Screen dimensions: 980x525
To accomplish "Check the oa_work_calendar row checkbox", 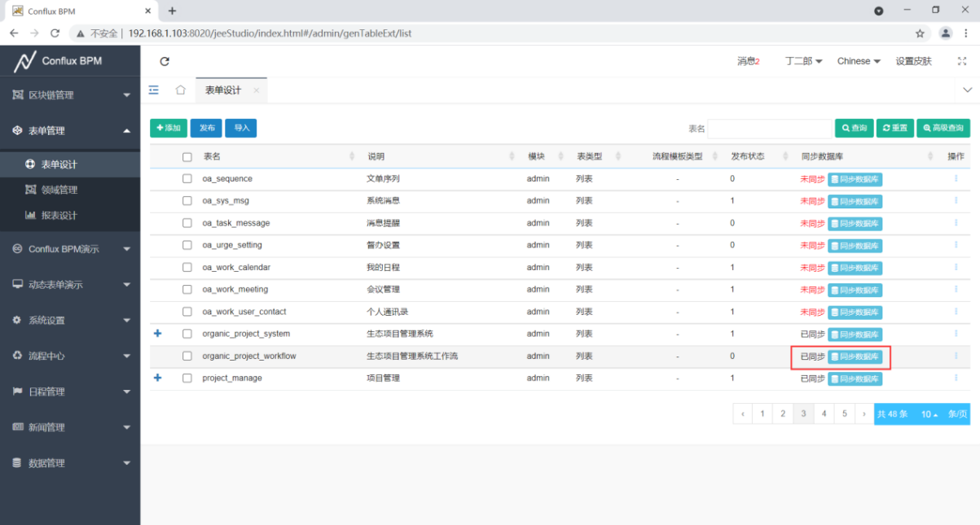I will [x=187, y=267].
